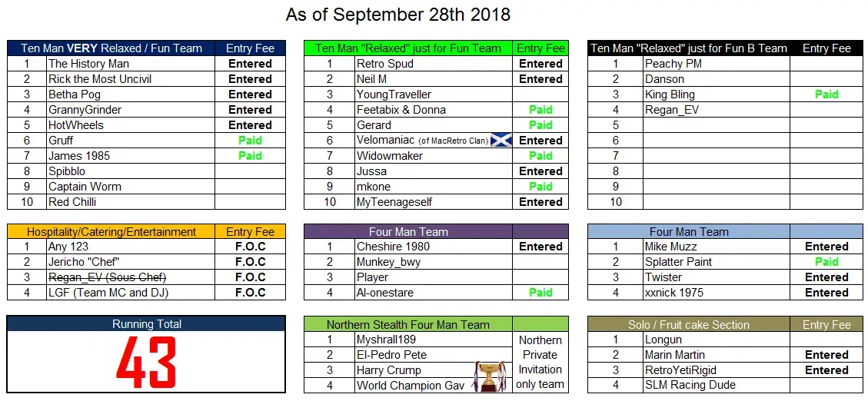Select the RetroYetiRigid name cell
Viewport: 868px width, 401px height.
coord(717,370)
